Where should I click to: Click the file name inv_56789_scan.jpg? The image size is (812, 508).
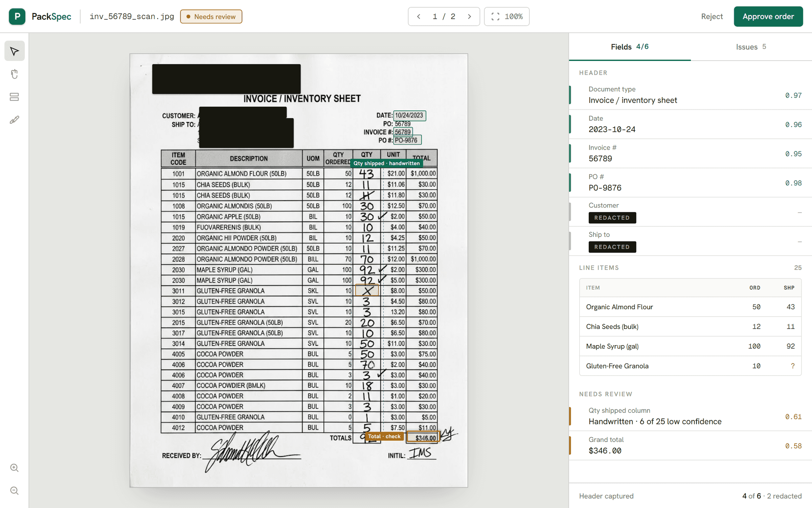132,16
